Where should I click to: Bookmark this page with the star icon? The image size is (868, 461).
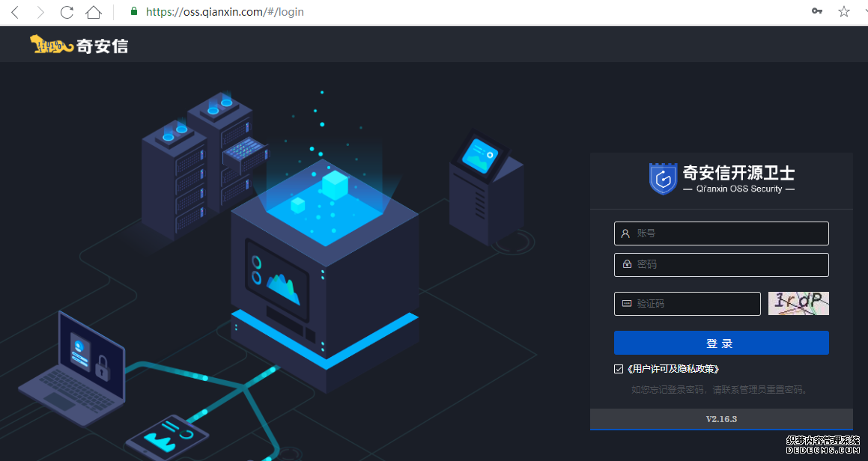[x=843, y=12]
